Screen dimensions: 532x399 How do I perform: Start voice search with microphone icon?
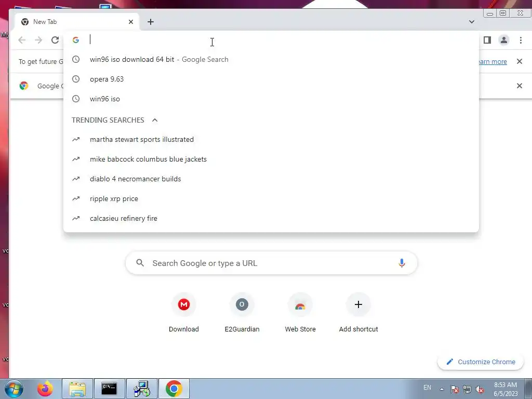tap(402, 263)
